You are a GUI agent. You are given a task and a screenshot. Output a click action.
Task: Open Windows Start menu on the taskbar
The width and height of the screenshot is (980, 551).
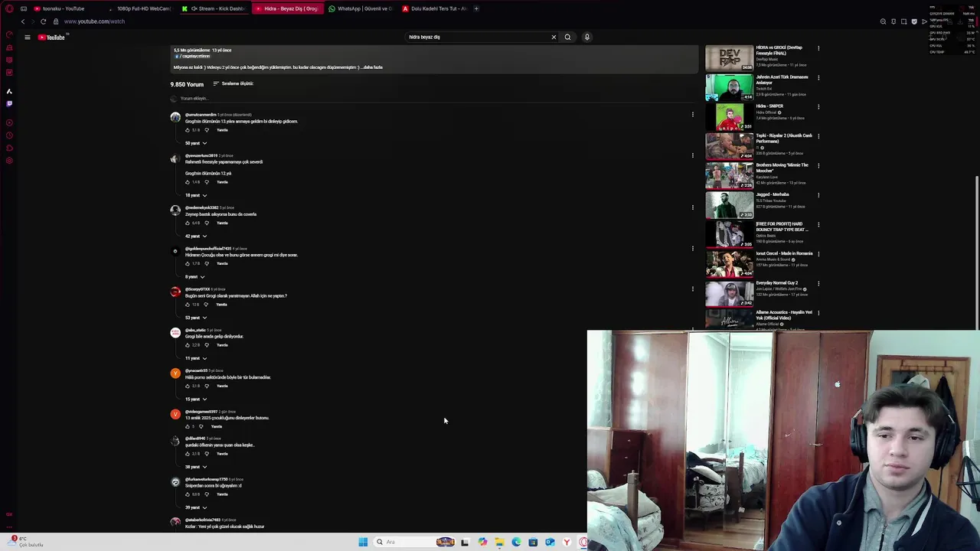coord(363,542)
